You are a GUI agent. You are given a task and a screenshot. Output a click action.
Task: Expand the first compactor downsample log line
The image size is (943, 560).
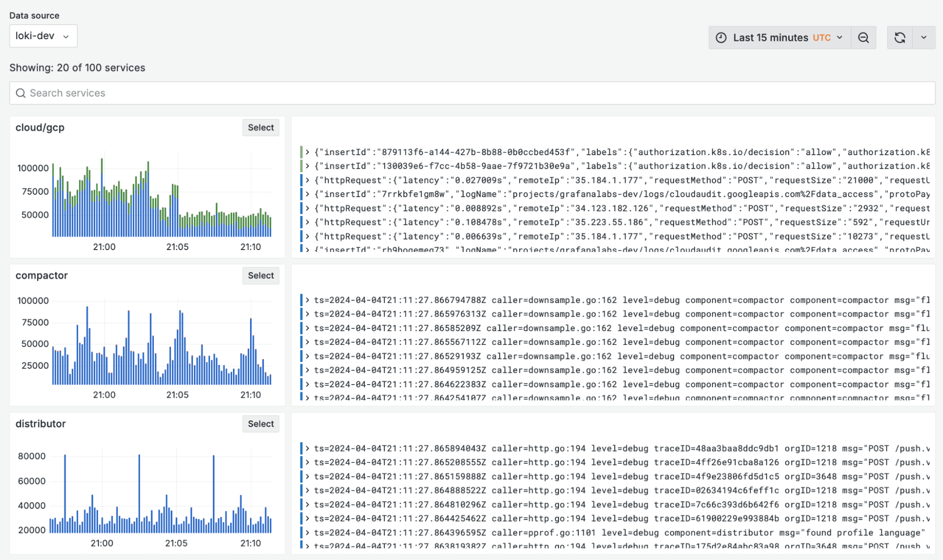point(307,300)
